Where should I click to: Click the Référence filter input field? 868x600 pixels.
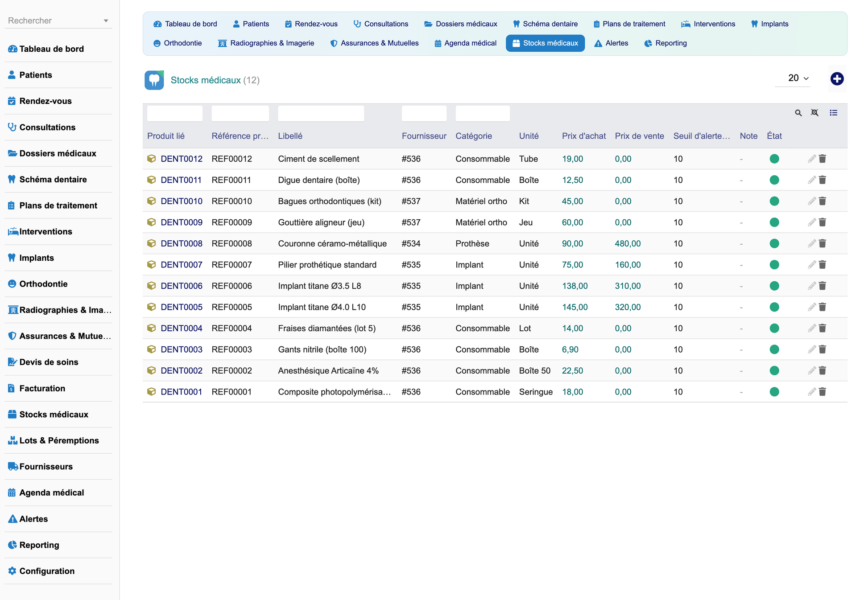point(240,113)
